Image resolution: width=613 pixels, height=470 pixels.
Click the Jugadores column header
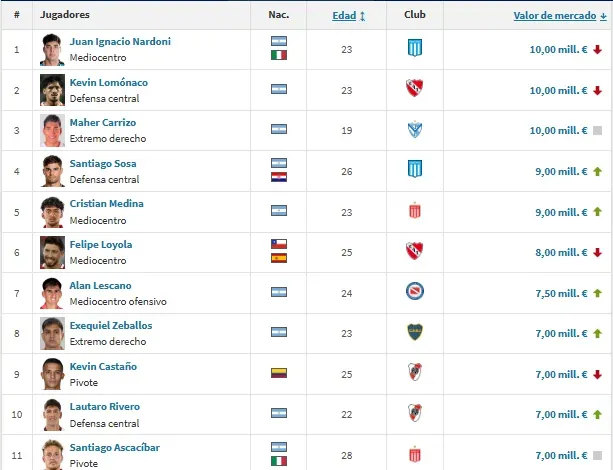[66, 16]
